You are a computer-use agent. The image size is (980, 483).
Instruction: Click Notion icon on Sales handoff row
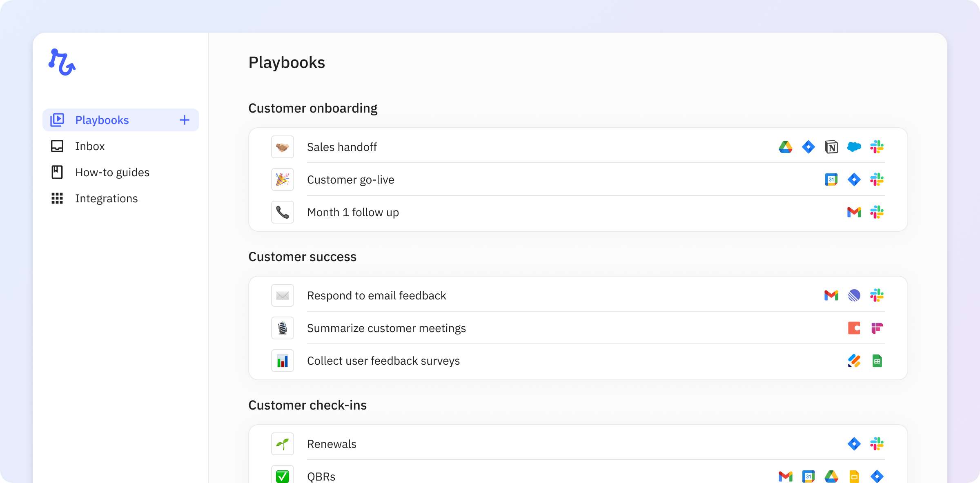(x=831, y=147)
